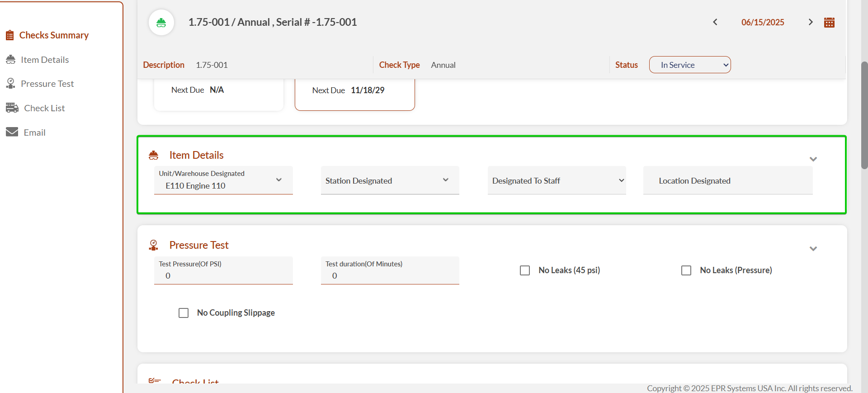Advance to next date with right arrow
The width and height of the screenshot is (868, 393).
pyautogui.click(x=810, y=22)
